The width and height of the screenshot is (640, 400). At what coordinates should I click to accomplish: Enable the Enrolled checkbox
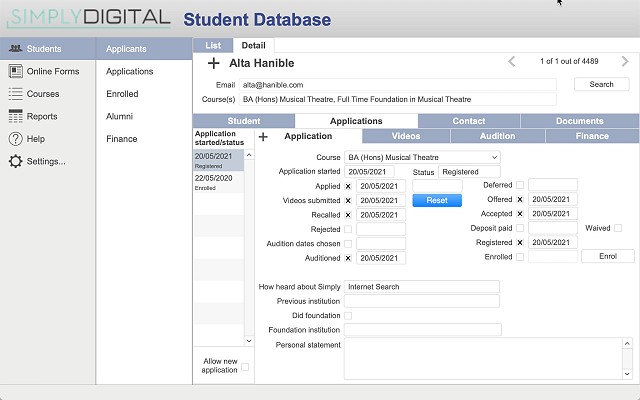pos(520,257)
